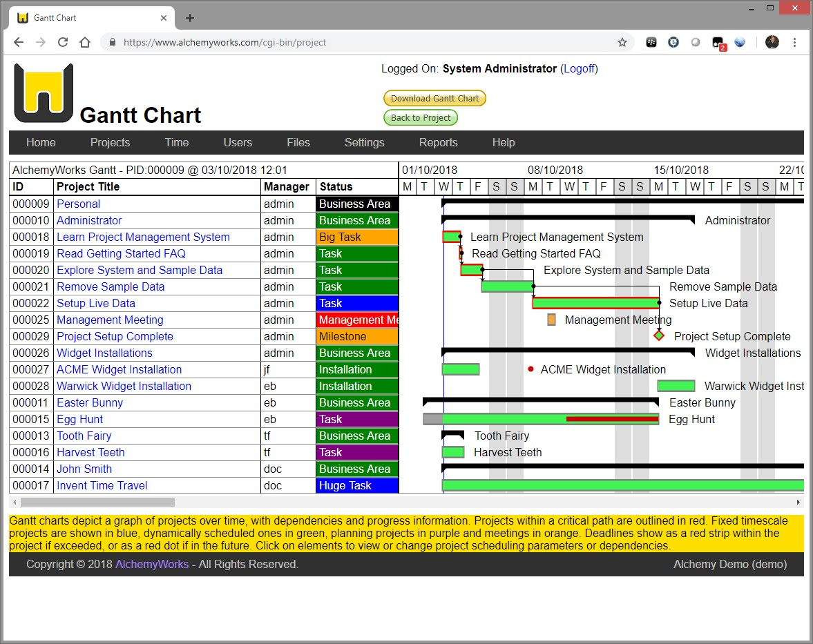
Task: Open new browser tab with plus
Action: [x=190, y=18]
